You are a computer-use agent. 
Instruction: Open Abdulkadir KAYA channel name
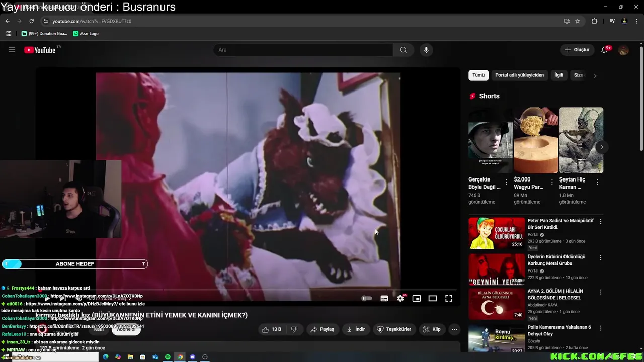542,305
